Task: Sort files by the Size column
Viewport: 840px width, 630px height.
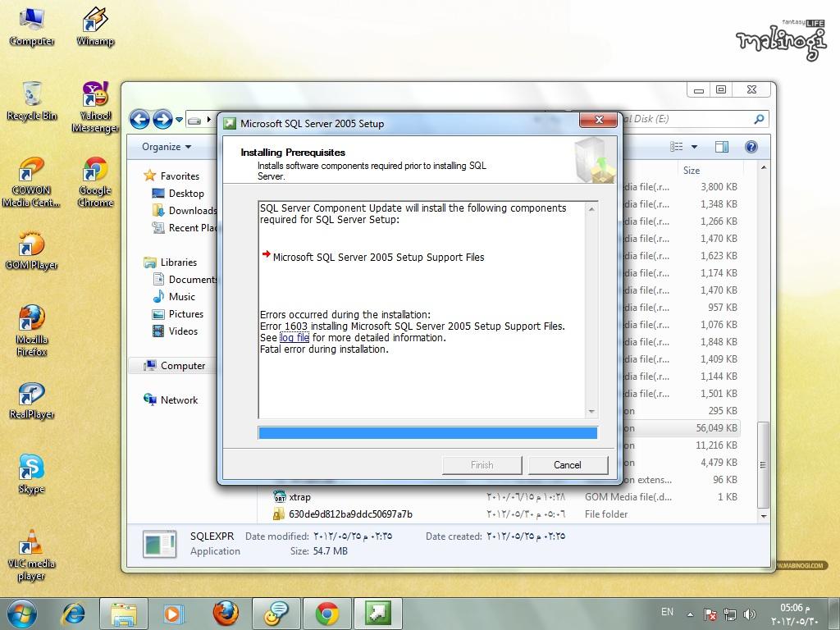Action: pos(691,171)
